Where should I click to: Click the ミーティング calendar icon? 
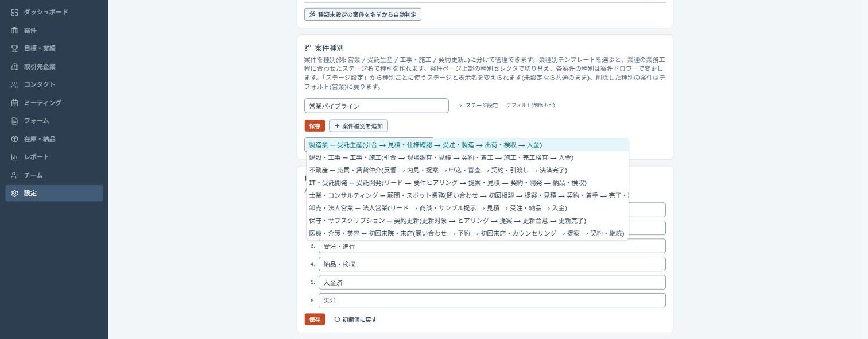[x=15, y=103]
